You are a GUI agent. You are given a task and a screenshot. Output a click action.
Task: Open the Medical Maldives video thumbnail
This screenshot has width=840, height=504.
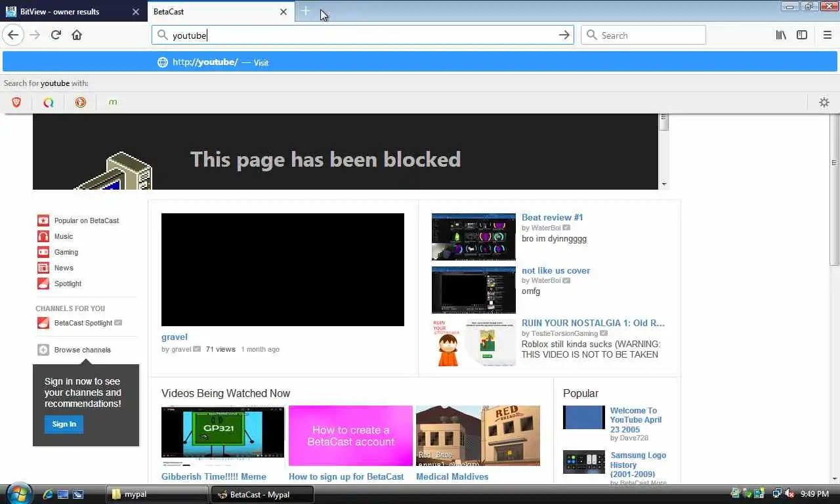click(478, 436)
